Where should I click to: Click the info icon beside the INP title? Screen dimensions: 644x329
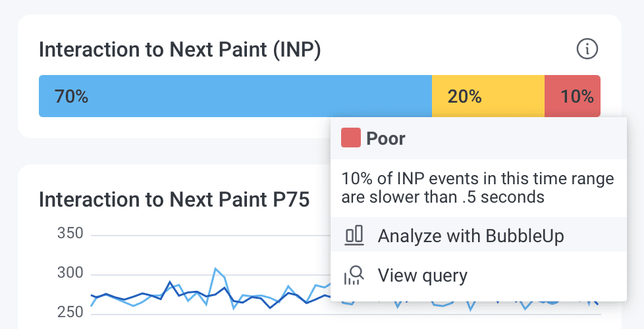pyautogui.click(x=587, y=49)
